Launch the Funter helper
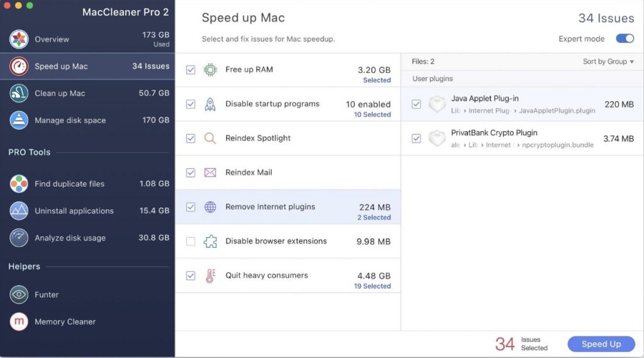 coord(87,295)
